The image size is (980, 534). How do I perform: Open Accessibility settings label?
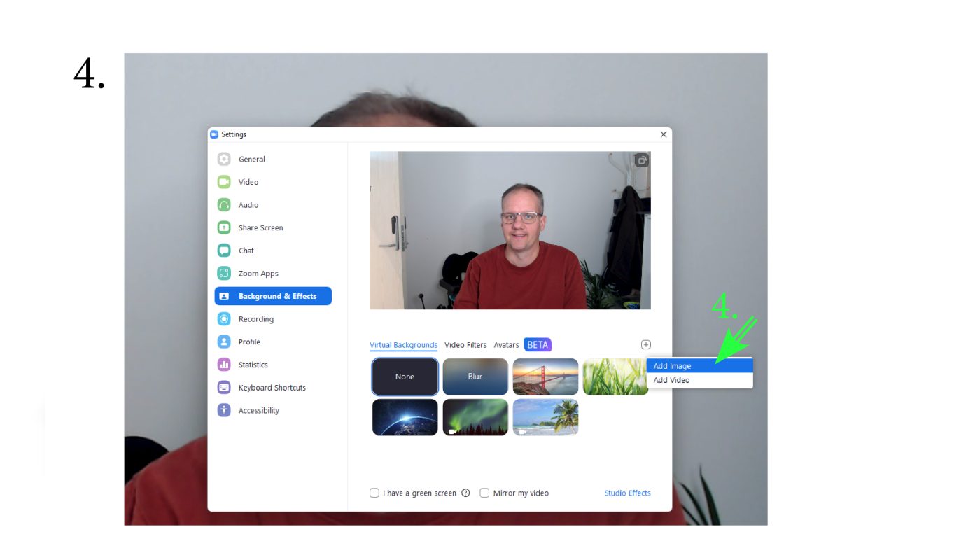coord(259,411)
